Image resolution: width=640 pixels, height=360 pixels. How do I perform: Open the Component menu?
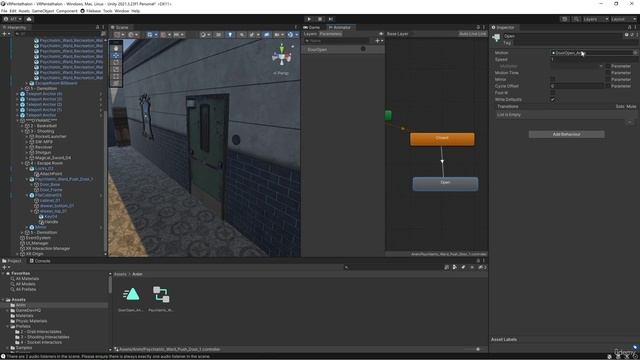[67, 11]
